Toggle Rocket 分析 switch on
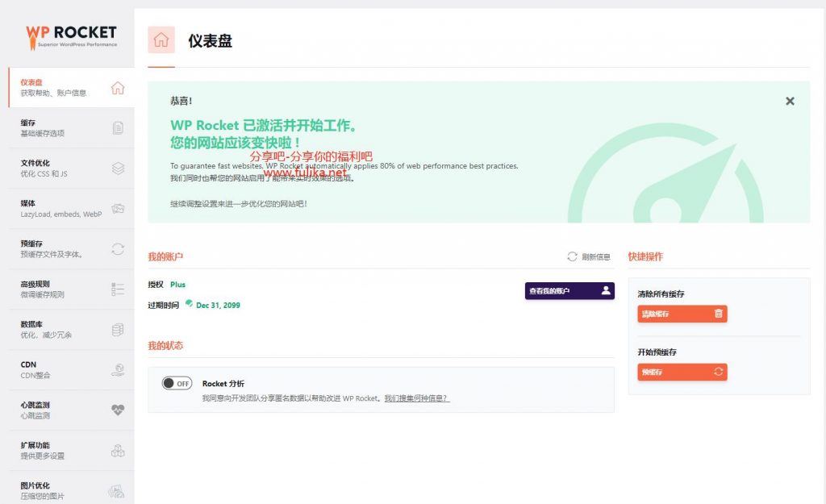This screenshot has height=504, width=826. click(177, 383)
